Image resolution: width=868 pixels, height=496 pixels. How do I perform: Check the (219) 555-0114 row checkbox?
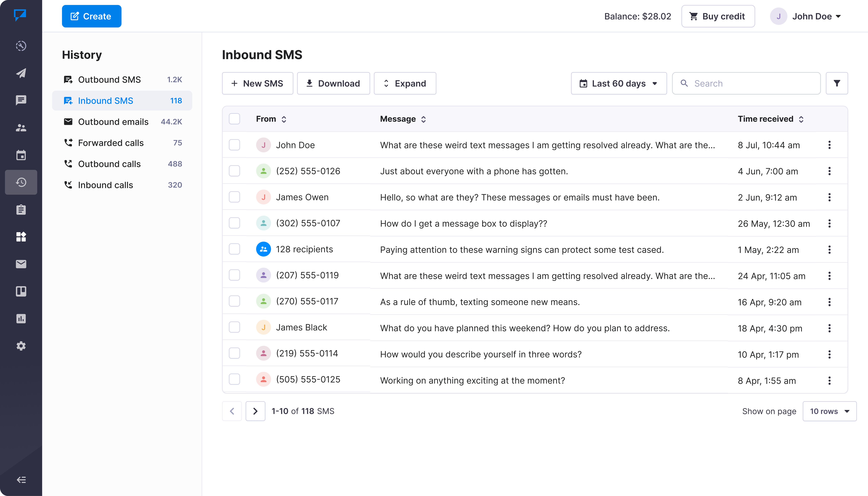[234, 353]
